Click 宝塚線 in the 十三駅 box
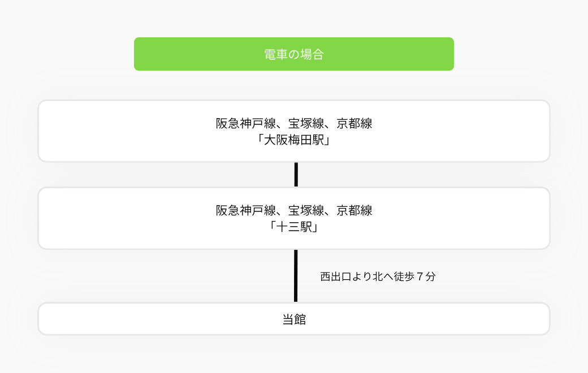 tap(306, 210)
